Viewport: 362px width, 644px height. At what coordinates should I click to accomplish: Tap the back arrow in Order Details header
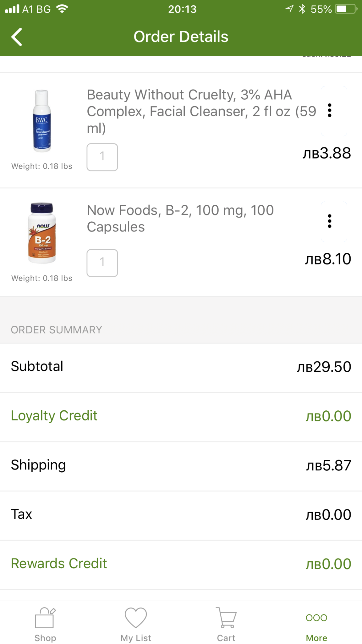tap(17, 37)
